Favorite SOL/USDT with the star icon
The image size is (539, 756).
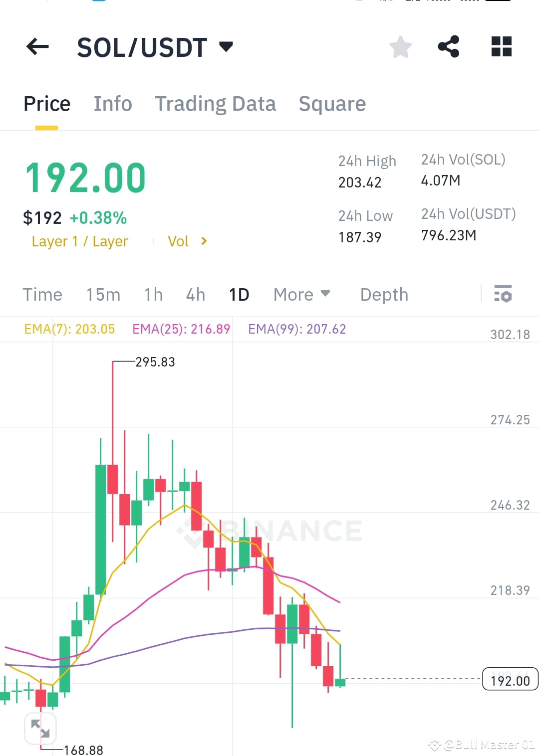pyautogui.click(x=400, y=47)
